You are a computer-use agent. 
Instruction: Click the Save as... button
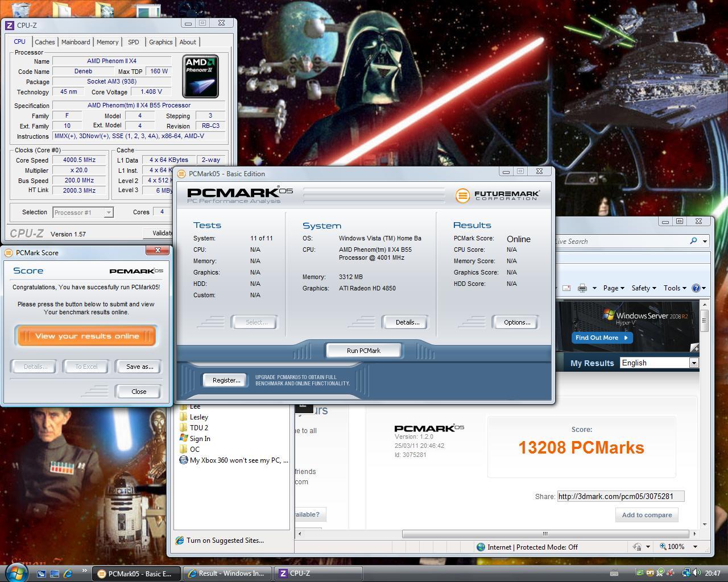pos(139,367)
